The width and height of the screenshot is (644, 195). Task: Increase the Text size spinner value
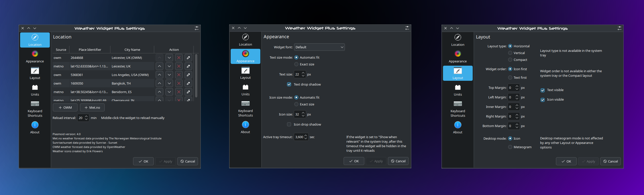303,73
